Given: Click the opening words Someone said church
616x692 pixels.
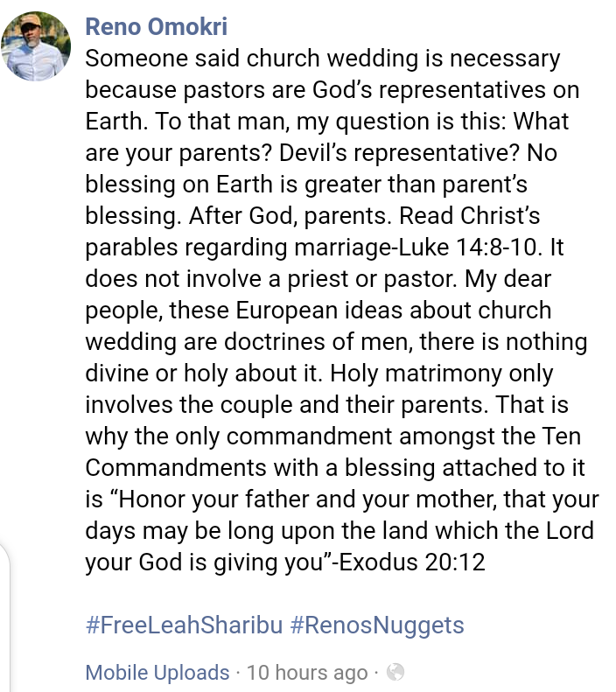Looking at the screenshot, I should [202, 59].
